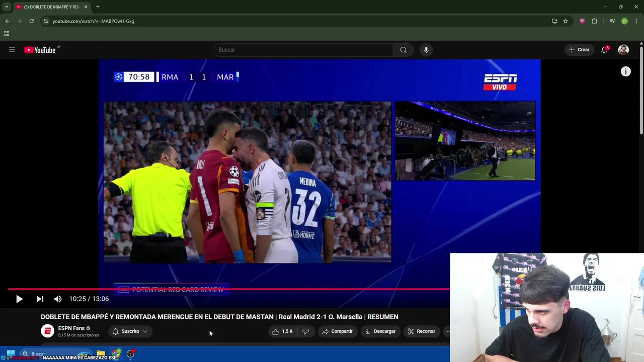644x362 pixels.
Task: Go back in the browser
Action: click(x=7, y=21)
